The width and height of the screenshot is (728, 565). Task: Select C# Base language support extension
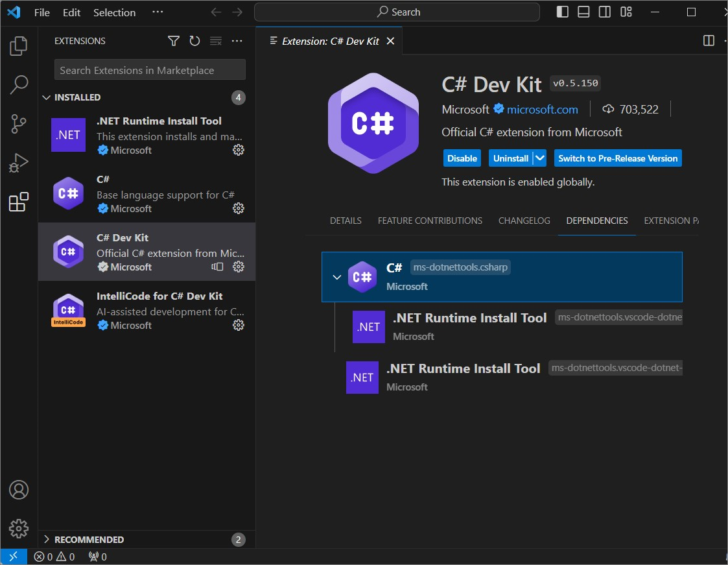click(x=147, y=193)
